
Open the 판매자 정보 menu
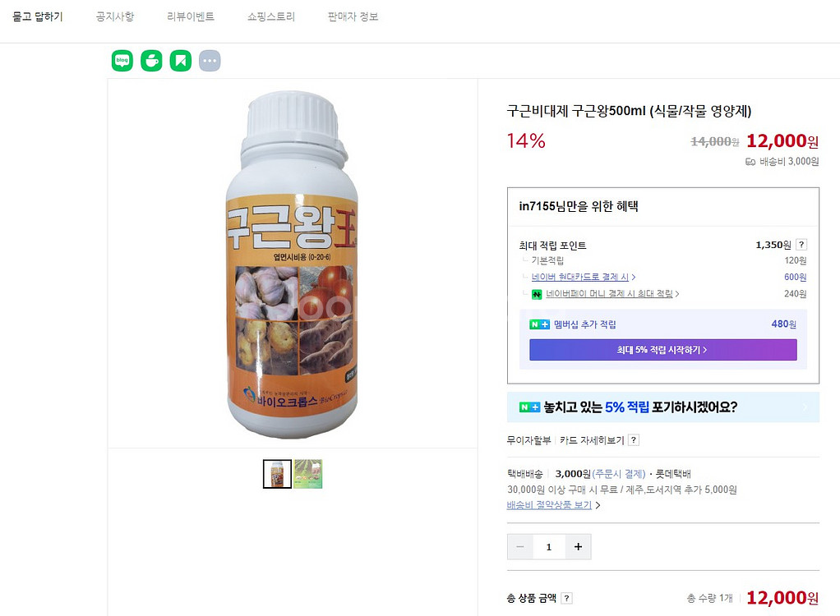coord(354,16)
